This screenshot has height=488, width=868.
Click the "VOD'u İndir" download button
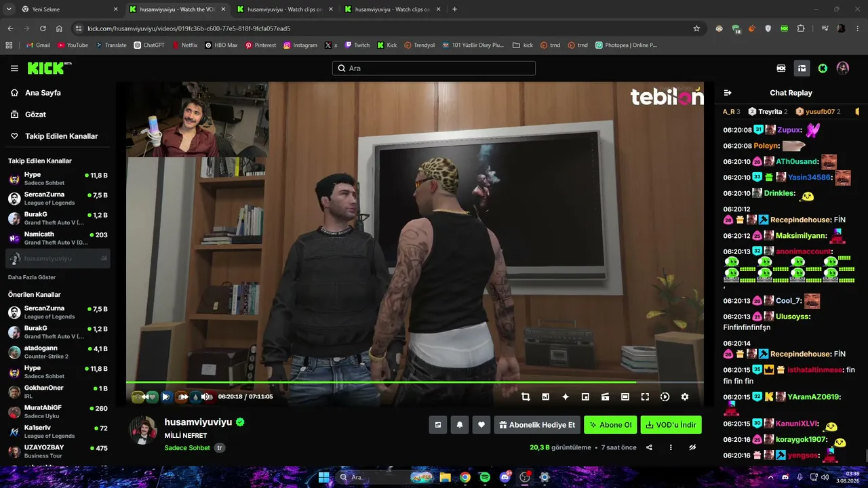point(671,425)
